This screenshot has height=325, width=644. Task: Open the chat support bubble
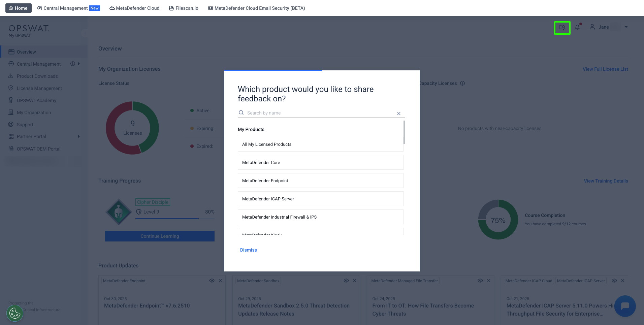tap(625, 306)
